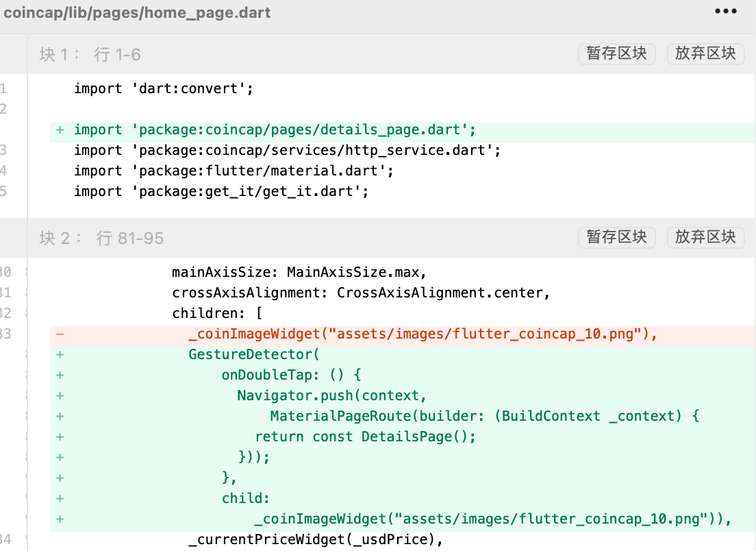Select the return const DetailsPage() line
Screen dimensions: 756x551
click(x=365, y=437)
